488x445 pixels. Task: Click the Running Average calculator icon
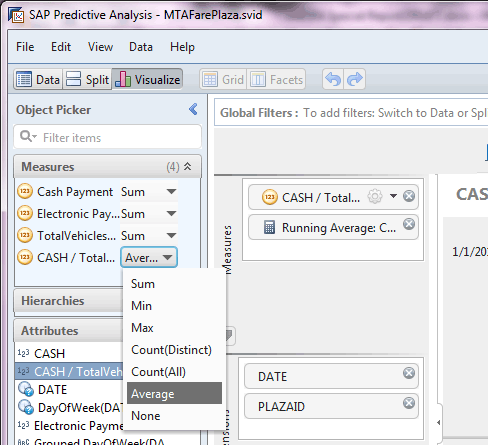pos(269,227)
